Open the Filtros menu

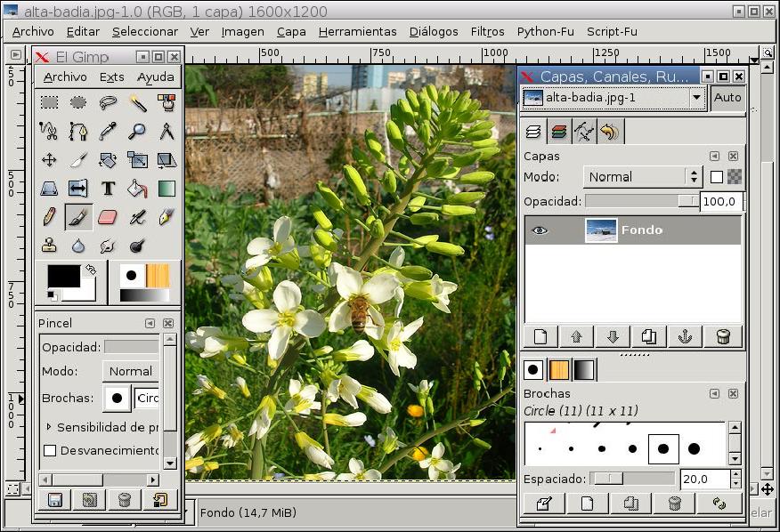tap(488, 32)
